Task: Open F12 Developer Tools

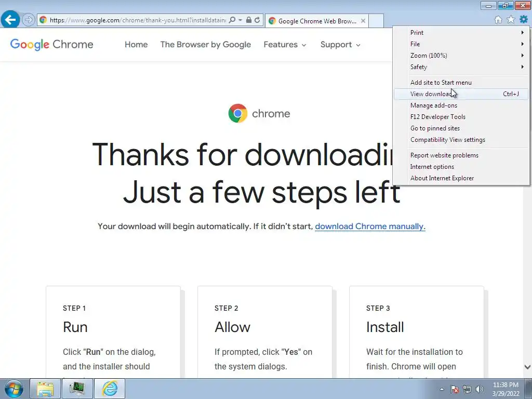Action: (461, 117)
